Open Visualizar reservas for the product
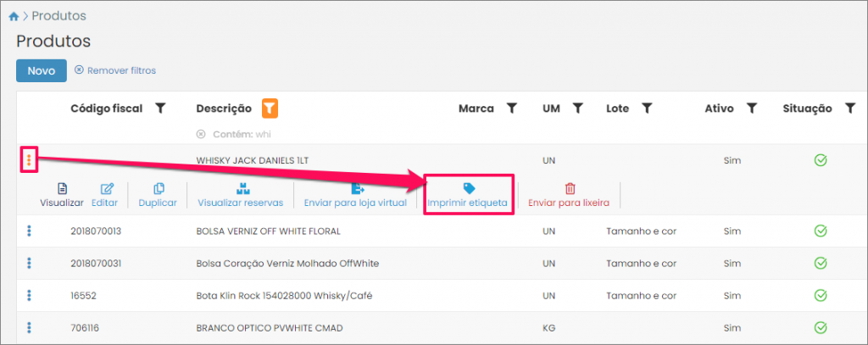The image size is (868, 345). click(x=242, y=195)
